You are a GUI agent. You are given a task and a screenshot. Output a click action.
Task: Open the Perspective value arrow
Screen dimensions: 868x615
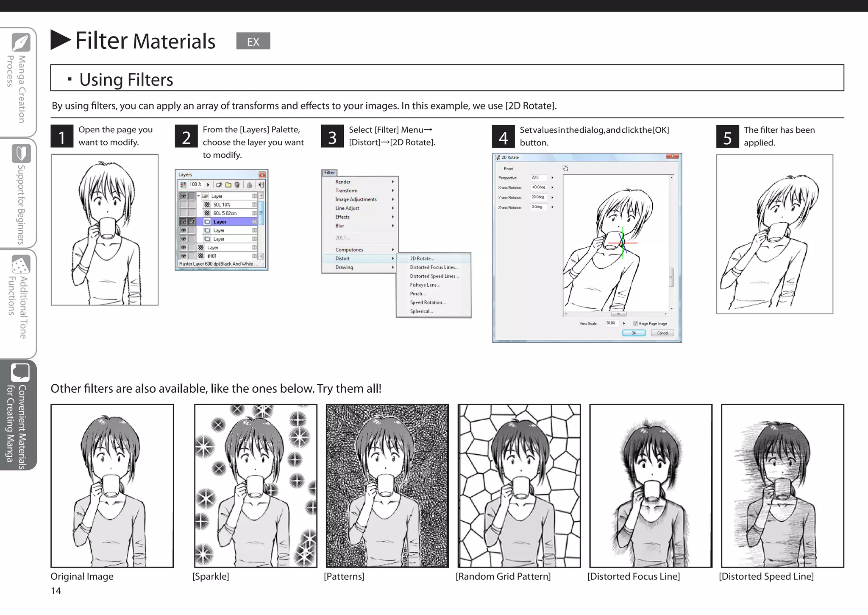point(552,177)
